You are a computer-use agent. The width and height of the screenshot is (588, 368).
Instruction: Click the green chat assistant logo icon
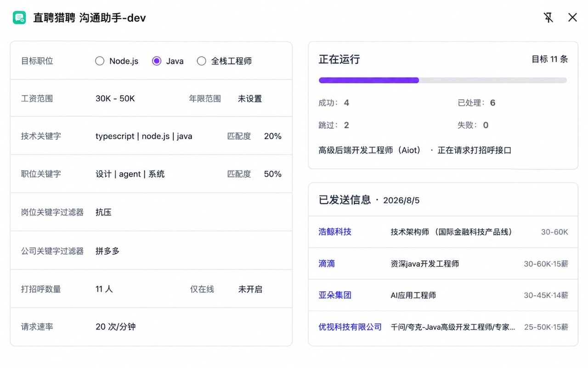coord(19,18)
